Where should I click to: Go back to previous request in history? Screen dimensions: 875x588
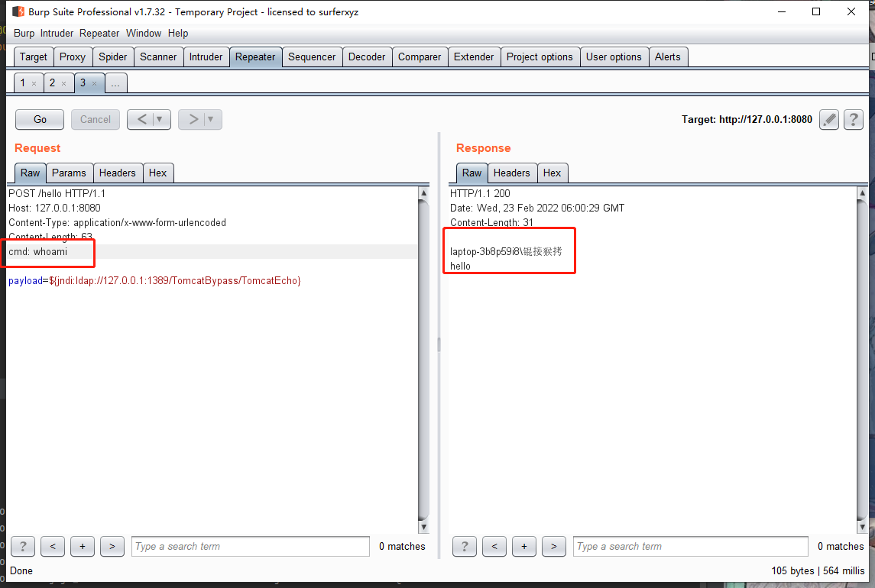click(141, 119)
